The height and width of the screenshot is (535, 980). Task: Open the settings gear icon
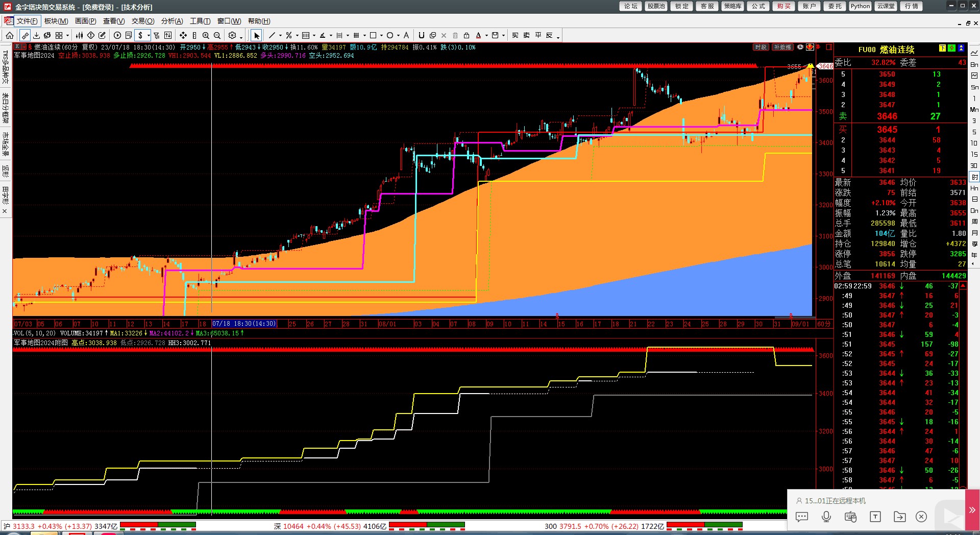pyautogui.click(x=232, y=35)
